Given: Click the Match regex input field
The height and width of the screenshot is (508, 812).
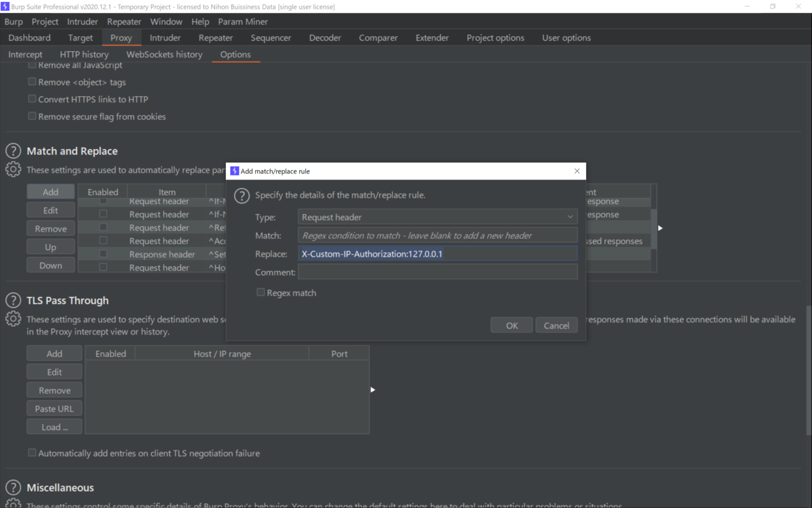Looking at the screenshot, I should tap(437, 235).
